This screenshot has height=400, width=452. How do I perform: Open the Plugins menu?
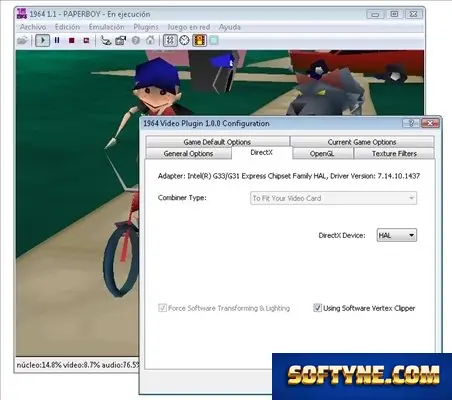(x=146, y=27)
